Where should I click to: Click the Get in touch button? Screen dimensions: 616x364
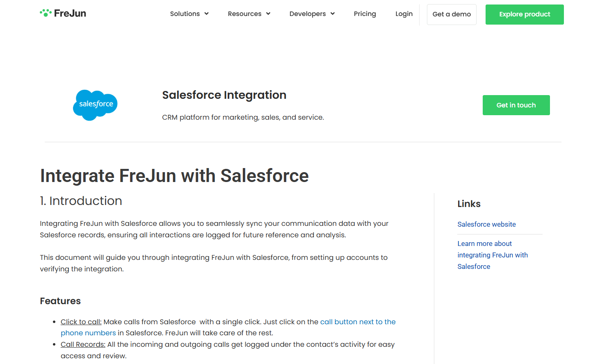(x=516, y=105)
